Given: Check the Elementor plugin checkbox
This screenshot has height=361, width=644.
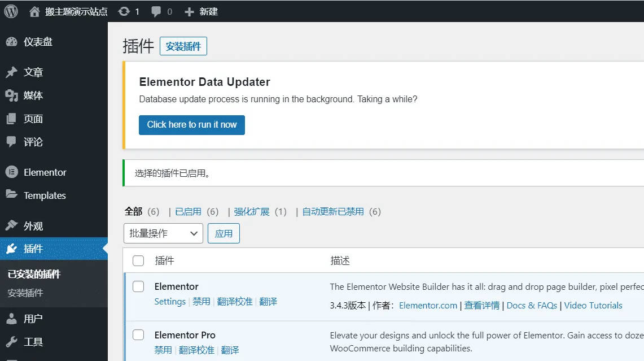Looking at the screenshot, I should [x=138, y=286].
